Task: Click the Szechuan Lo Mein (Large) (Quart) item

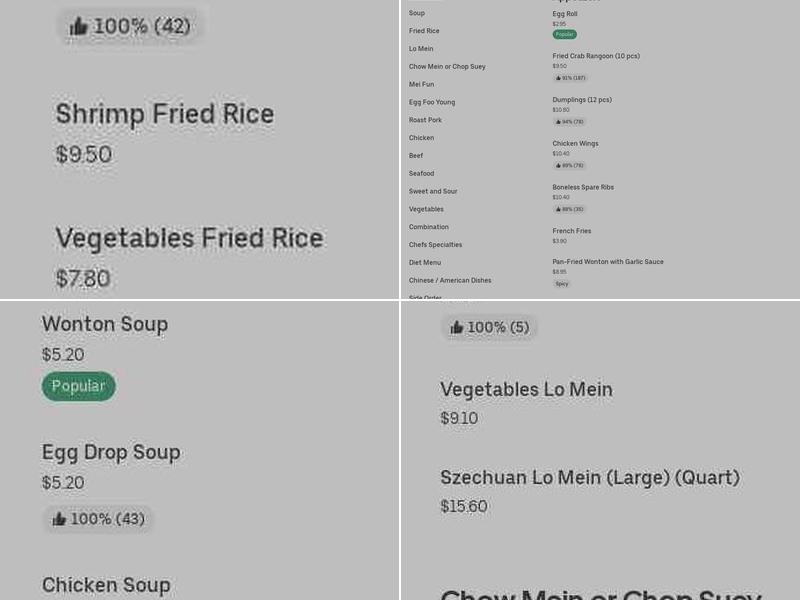Action: point(590,477)
